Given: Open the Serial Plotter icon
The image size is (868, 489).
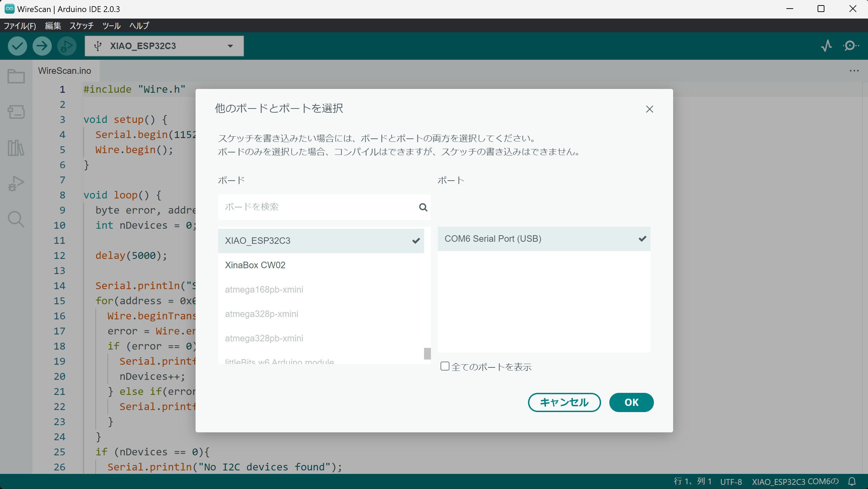Looking at the screenshot, I should click(x=826, y=46).
